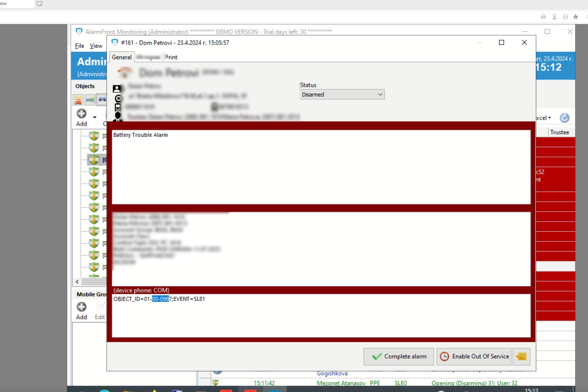Switch to the Print tab
Screen dimensions: 588x392
(171, 57)
